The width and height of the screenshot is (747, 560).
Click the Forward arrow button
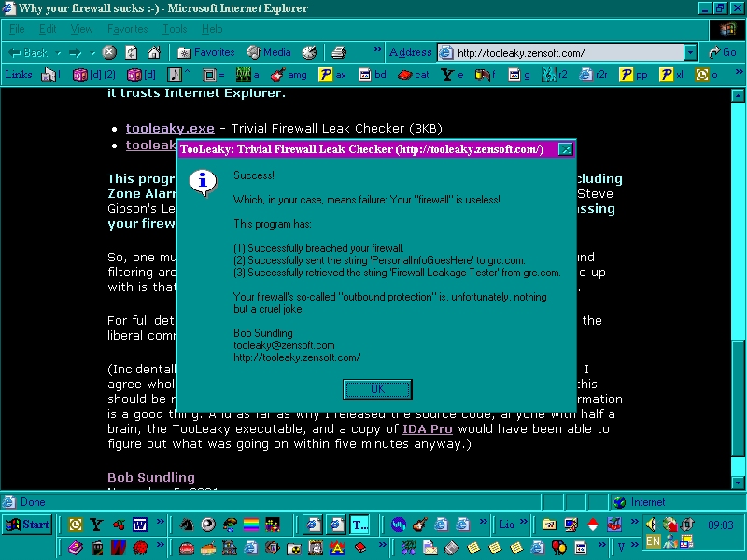click(x=76, y=52)
